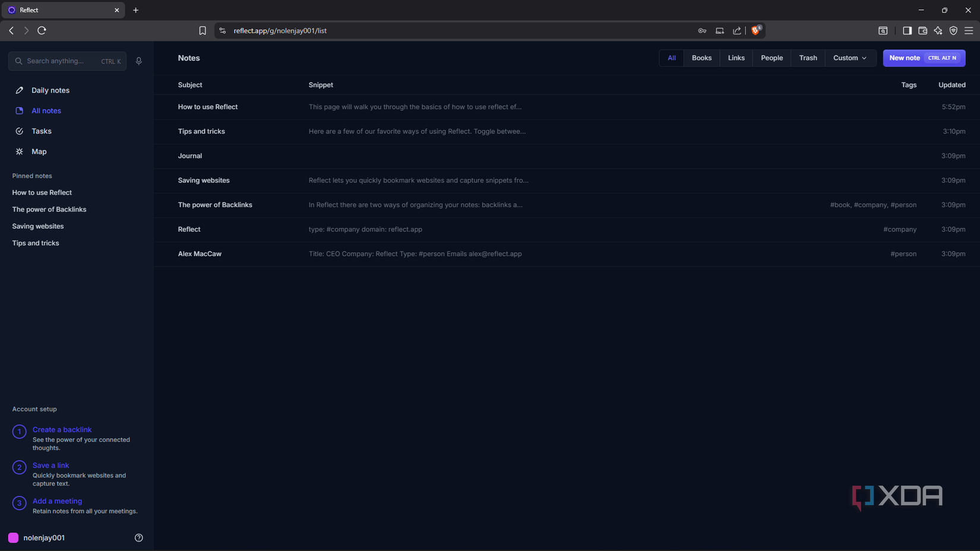Click the New note button
980x551 pixels.
point(924,58)
